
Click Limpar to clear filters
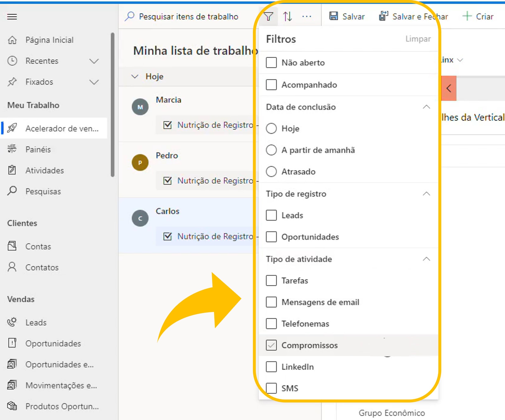coord(418,39)
